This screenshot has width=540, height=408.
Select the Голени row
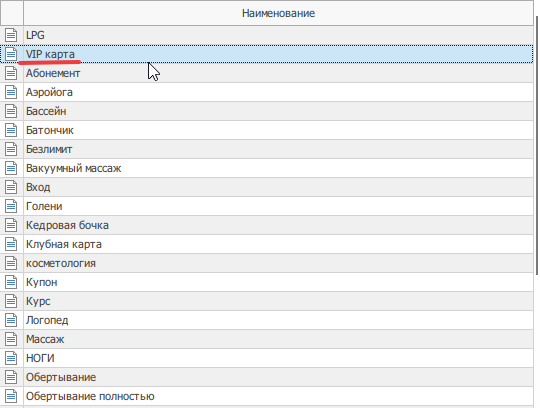pyautogui.click(x=279, y=206)
